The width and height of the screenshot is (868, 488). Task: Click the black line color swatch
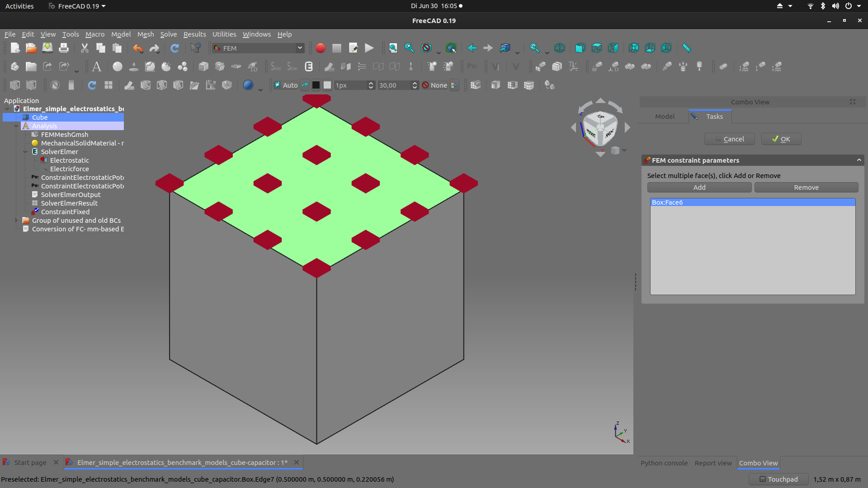316,85
